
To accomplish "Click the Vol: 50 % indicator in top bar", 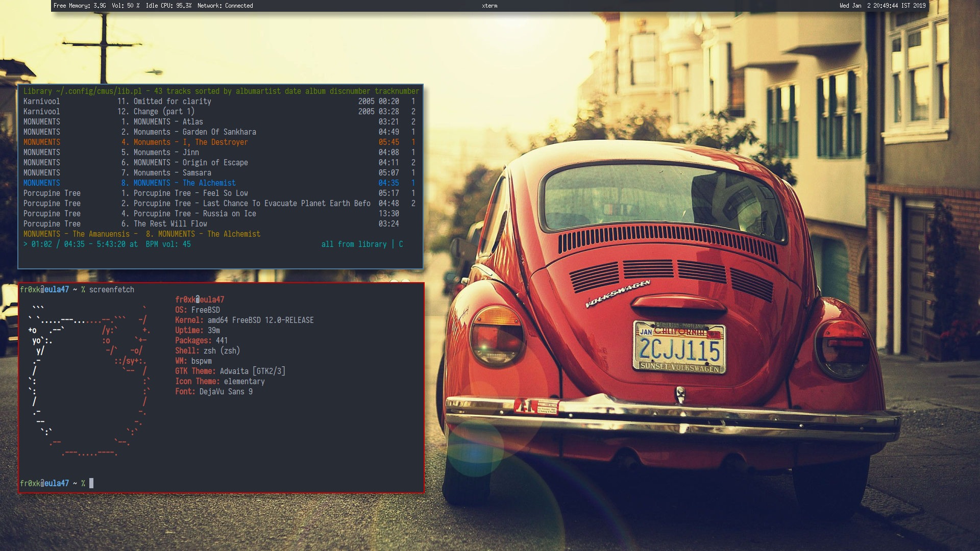I will (x=126, y=6).
